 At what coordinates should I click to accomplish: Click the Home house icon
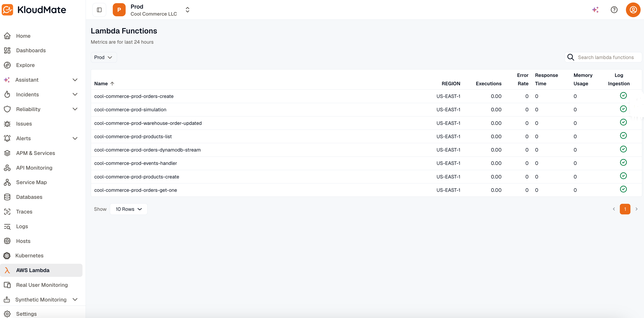tap(7, 36)
